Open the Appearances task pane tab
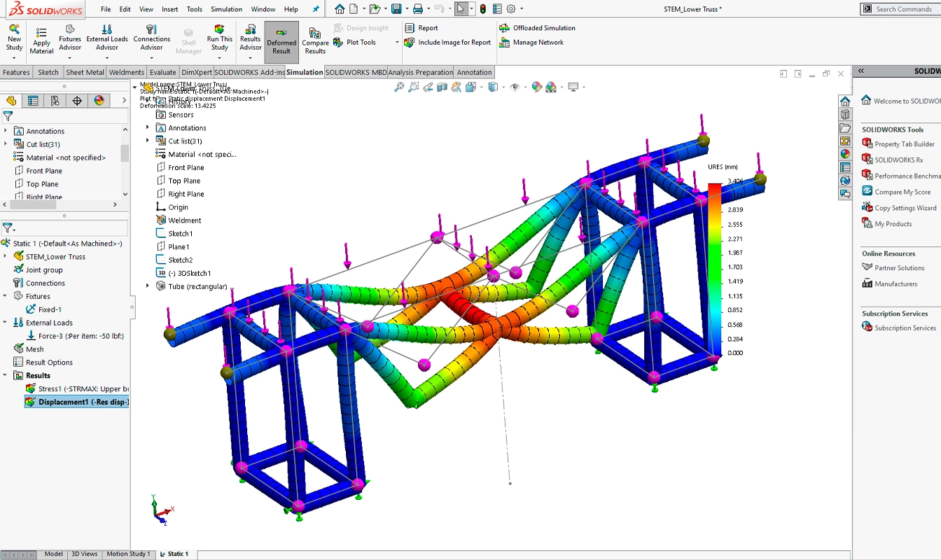 pos(845,154)
